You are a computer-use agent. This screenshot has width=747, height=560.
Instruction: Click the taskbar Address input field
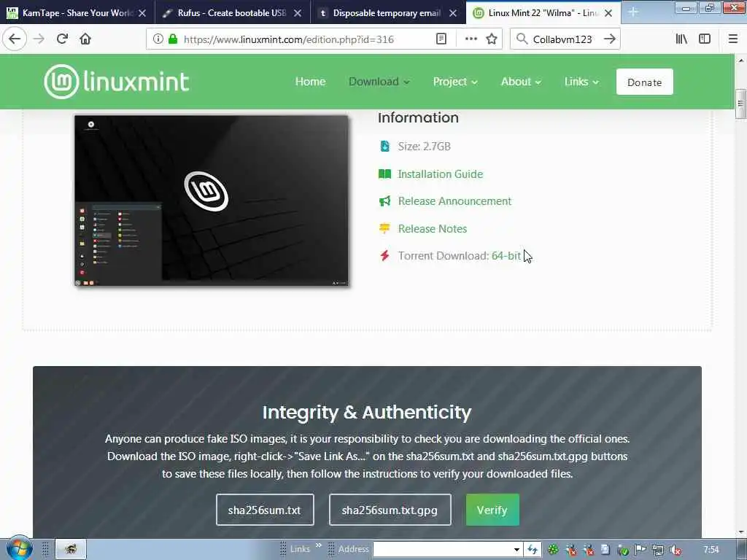click(441, 550)
